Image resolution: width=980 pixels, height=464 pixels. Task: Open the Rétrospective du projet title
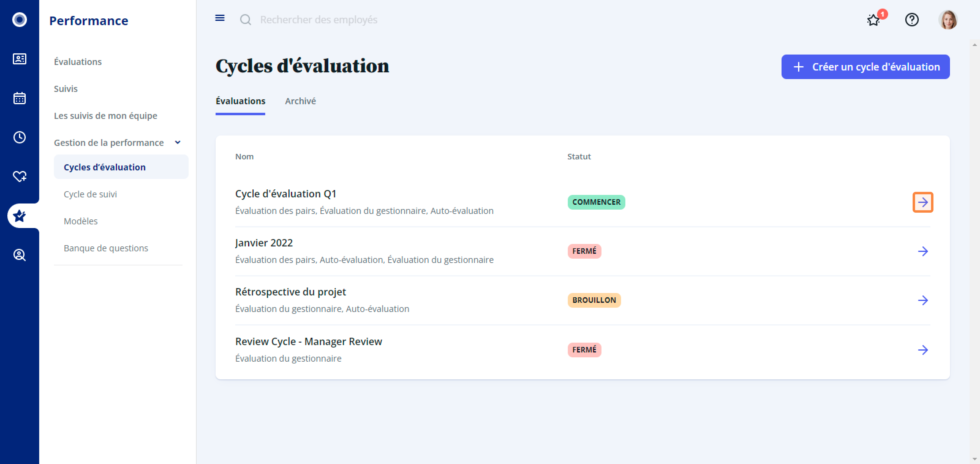tap(291, 292)
